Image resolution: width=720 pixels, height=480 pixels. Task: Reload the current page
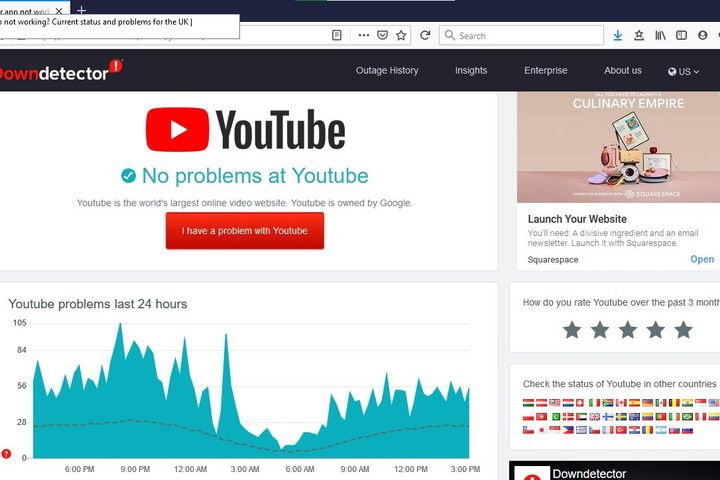click(425, 35)
